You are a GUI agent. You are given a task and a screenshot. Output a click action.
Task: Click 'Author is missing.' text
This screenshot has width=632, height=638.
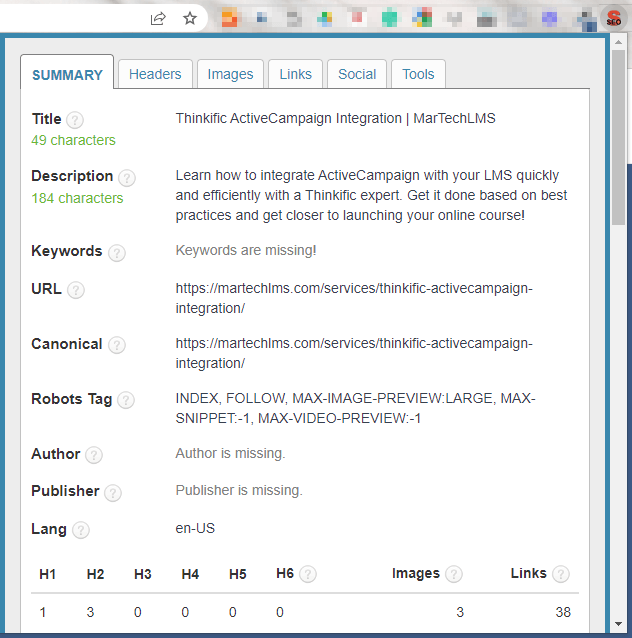click(230, 453)
